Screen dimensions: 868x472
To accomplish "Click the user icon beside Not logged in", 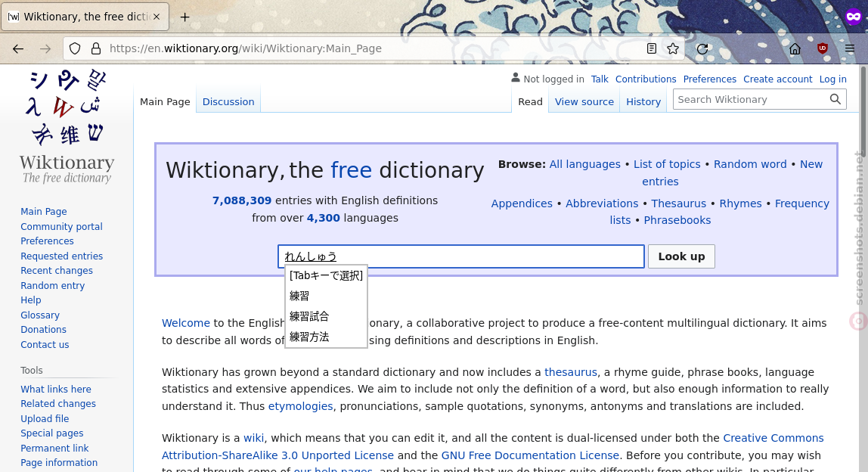I will (516, 78).
